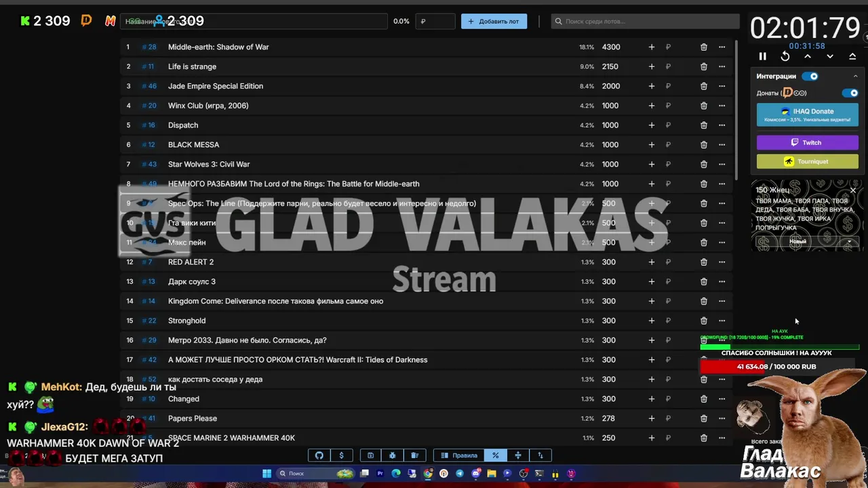Open IHAQ Donate integration
The width and height of the screenshot is (868, 488).
807,115
